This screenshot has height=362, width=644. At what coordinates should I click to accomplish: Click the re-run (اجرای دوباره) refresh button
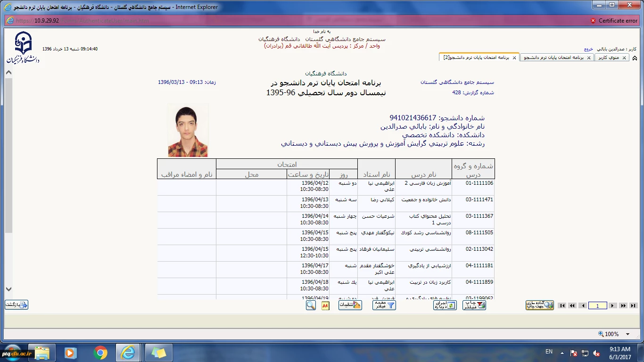(x=445, y=305)
